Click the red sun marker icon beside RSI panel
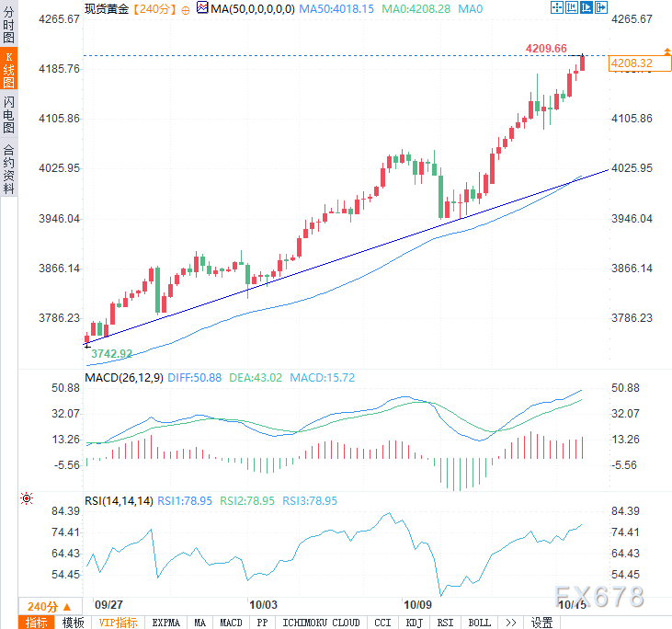 (x=26, y=498)
